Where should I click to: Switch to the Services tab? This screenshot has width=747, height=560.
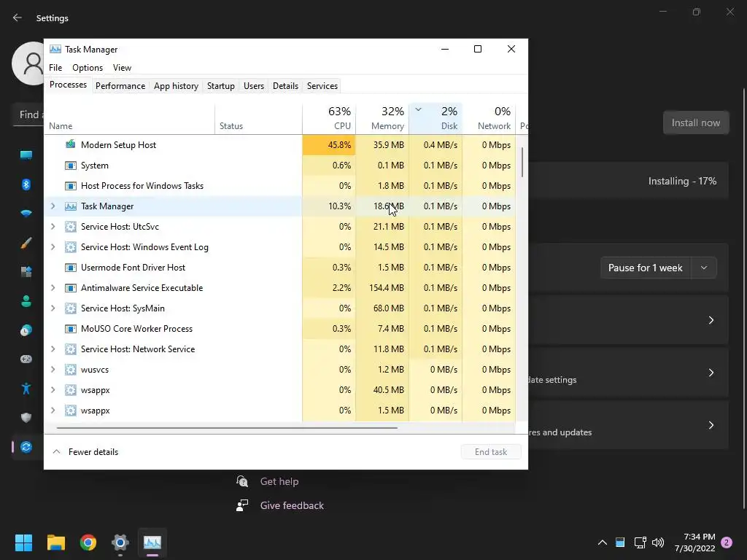pos(322,86)
